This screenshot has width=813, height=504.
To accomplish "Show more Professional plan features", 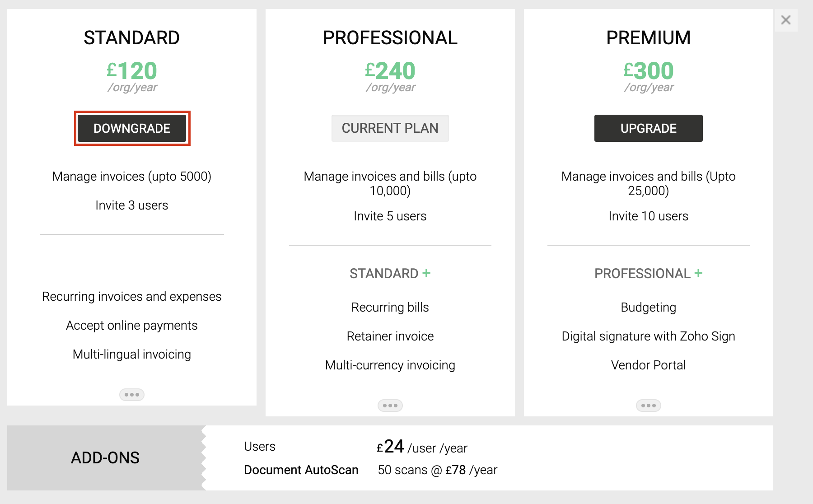I will tap(390, 406).
